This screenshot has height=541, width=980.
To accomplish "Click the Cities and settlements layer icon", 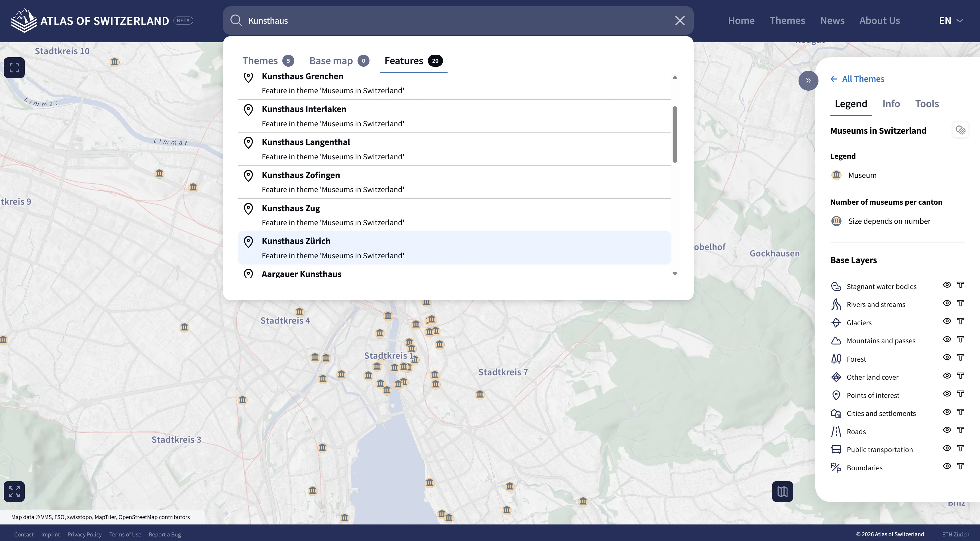I will point(836,413).
